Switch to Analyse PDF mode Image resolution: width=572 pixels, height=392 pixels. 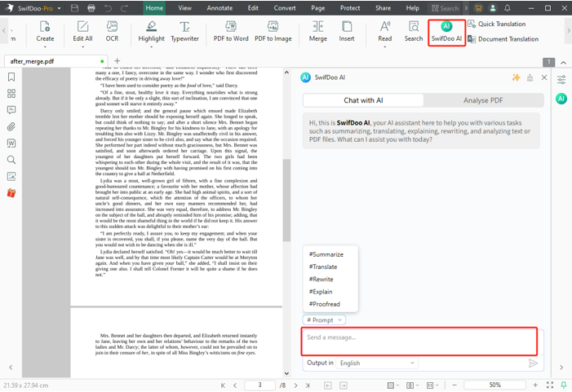[x=482, y=100]
